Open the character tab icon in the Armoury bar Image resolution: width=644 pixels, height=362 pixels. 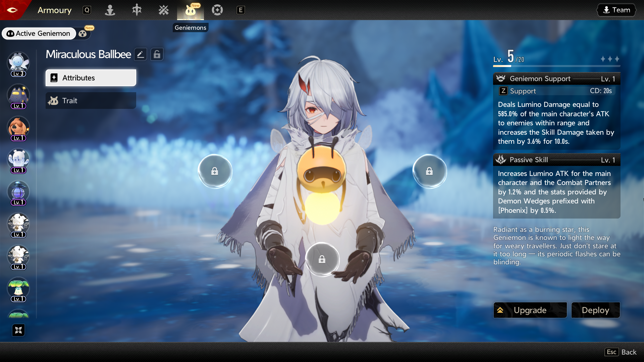click(x=110, y=10)
